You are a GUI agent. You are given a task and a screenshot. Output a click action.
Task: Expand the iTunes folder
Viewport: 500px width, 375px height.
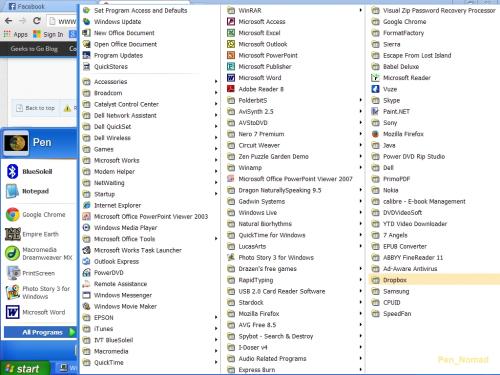[149, 329]
